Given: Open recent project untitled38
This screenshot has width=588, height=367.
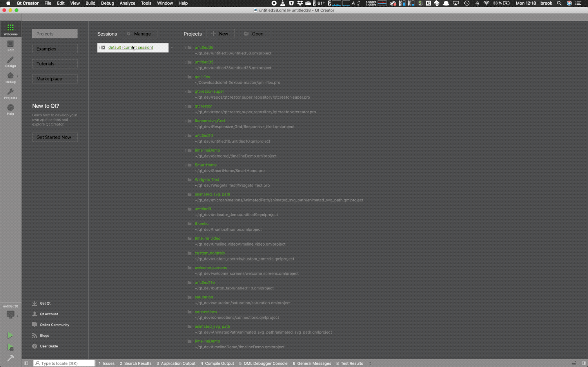Looking at the screenshot, I should click(x=204, y=47).
